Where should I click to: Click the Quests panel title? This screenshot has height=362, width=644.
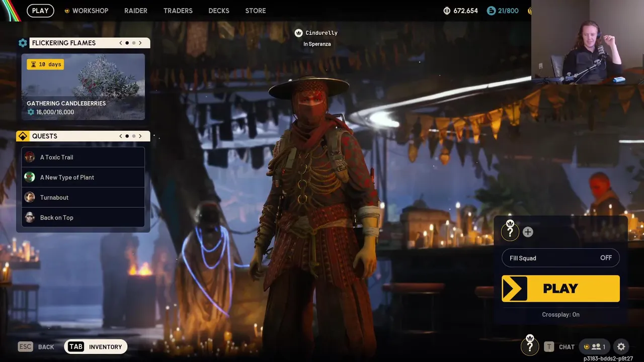coord(45,136)
